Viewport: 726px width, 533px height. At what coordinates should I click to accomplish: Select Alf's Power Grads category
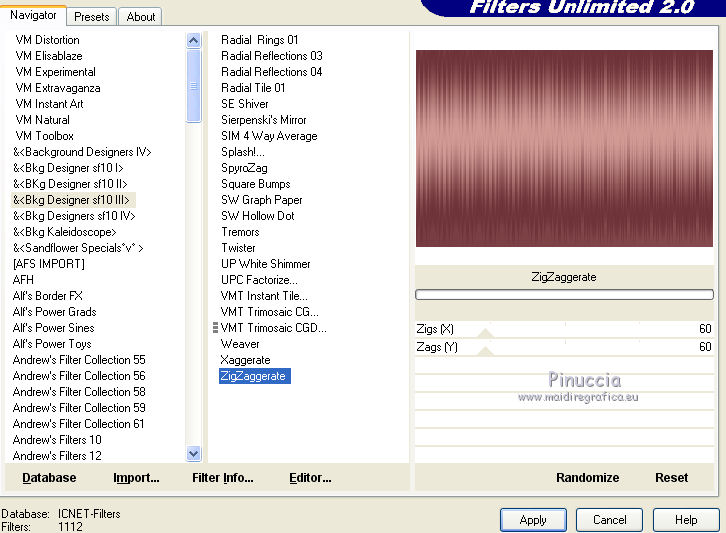[55, 312]
